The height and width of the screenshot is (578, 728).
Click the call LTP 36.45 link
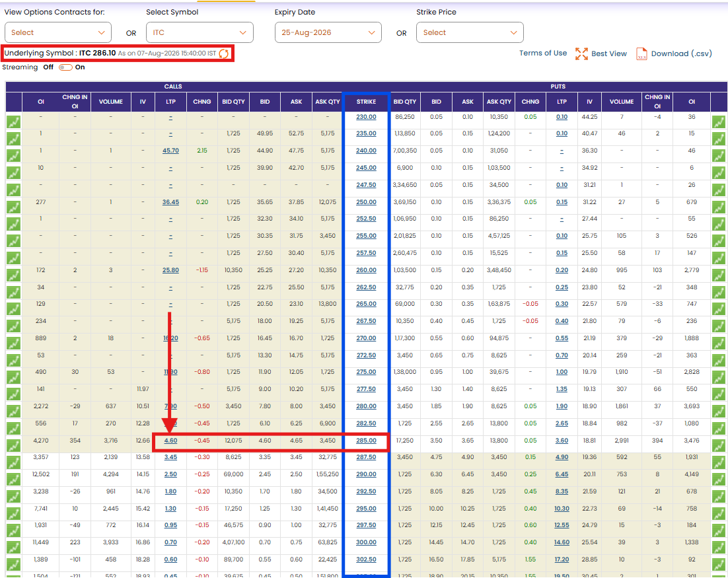point(171,202)
